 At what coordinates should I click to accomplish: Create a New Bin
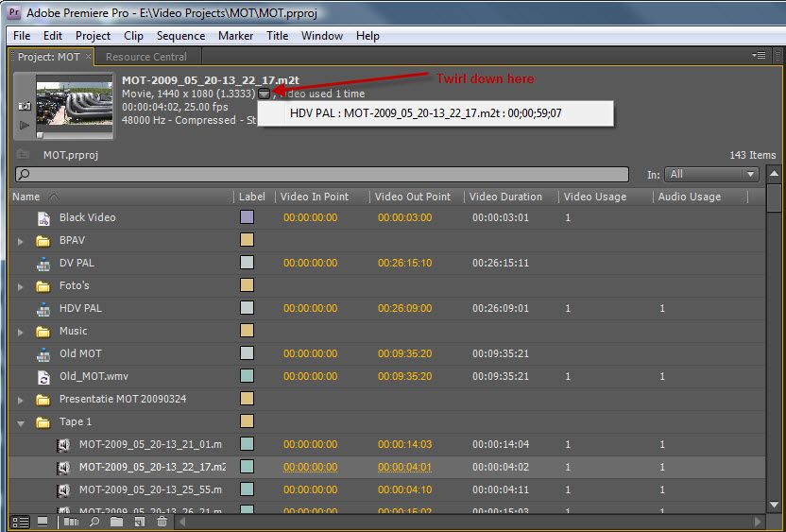click(116, 522)
